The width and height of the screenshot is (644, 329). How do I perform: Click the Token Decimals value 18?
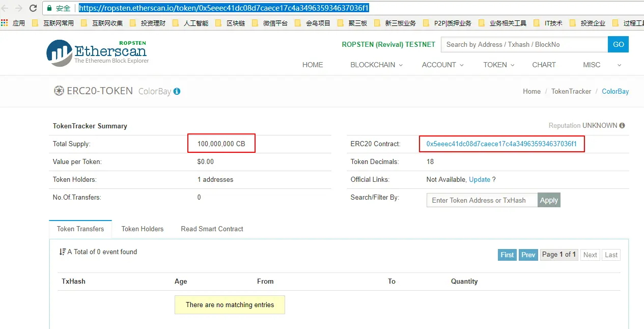point(430,161)
